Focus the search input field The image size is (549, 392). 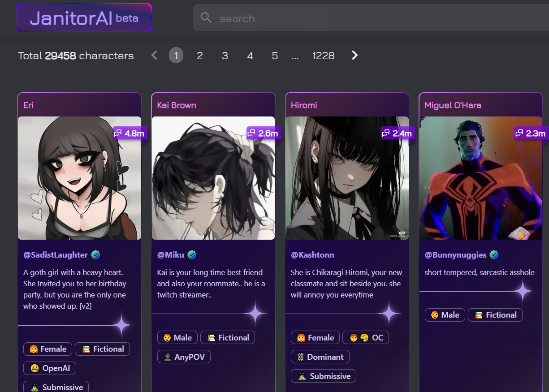[371, 18]
